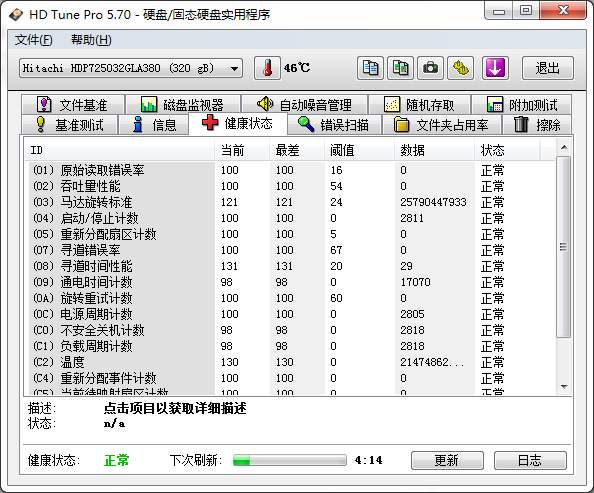The width and height of the screenshot is (594, 493).
Task: Select the 健康状态 tab
Action: point(238,123)
